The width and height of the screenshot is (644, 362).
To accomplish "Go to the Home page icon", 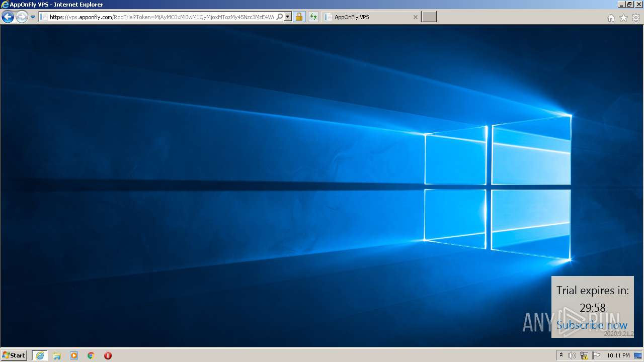I will click(611, 18).
